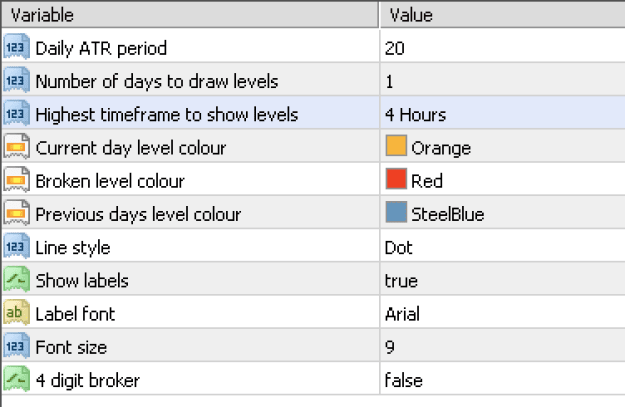The image size is (625, 407).
Task: Select the Font size label
Action: pyautogui.click(x=71, y=348)
